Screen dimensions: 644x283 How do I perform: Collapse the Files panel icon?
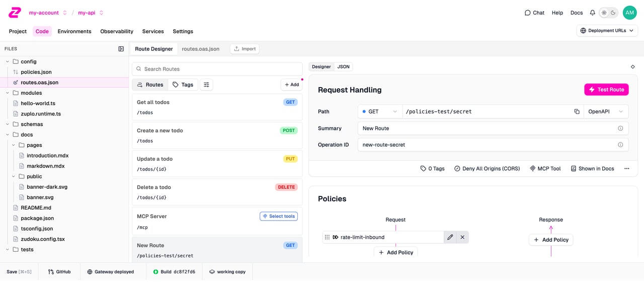tap(121, 49)
